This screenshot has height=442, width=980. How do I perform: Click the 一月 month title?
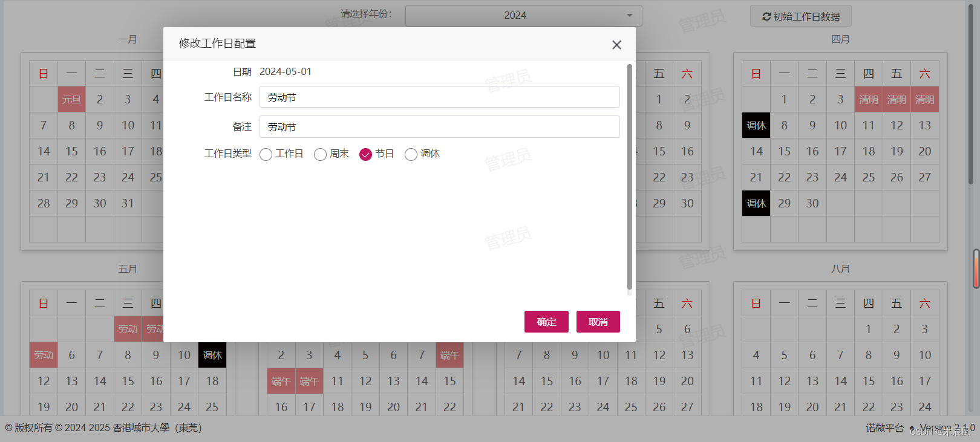[128, 39]
